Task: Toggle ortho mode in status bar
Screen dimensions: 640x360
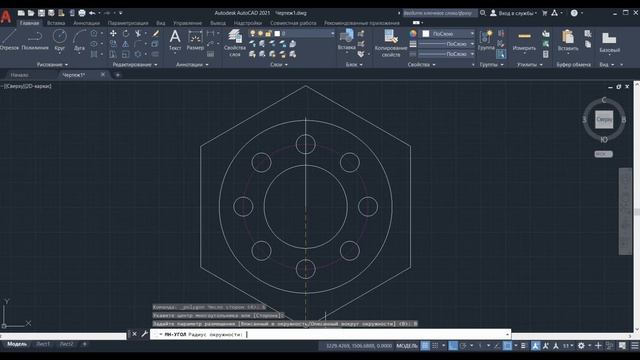Action: 453,345
